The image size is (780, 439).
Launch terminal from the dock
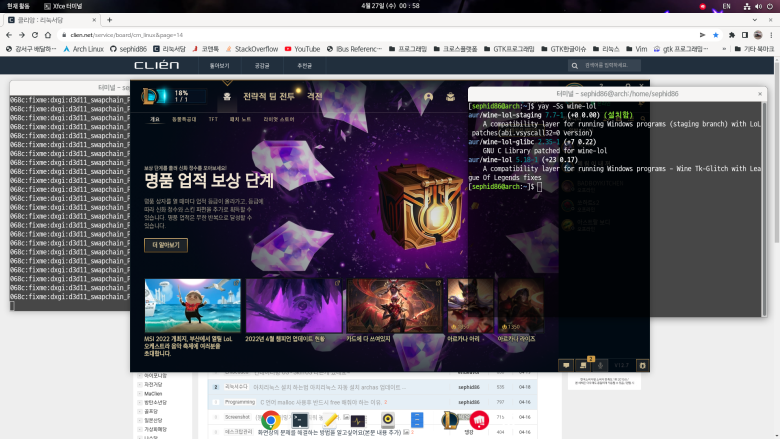click(300, 421)
